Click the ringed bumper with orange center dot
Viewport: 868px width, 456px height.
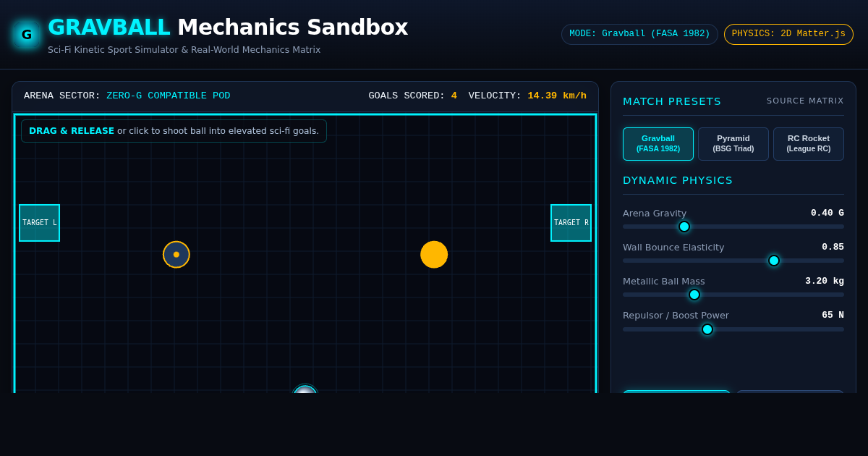point(176,255)
